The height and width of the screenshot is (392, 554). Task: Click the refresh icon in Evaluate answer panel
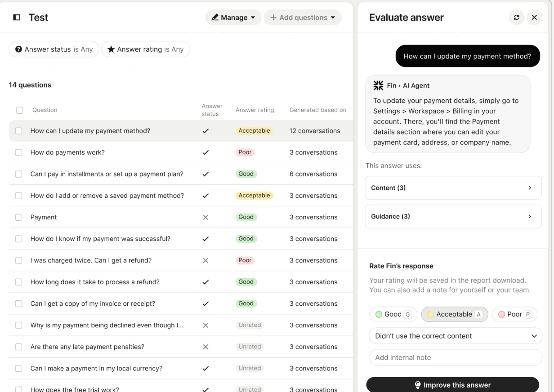516,18
